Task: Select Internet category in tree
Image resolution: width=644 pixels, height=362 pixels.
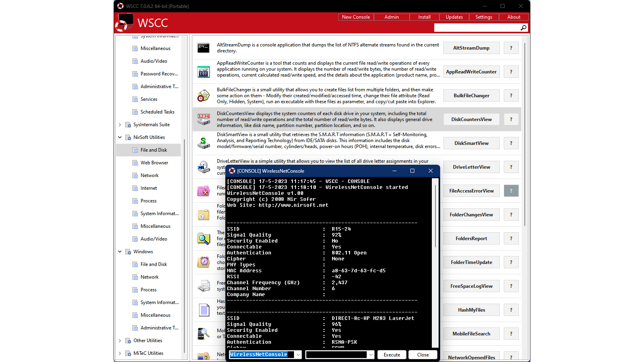Action: [x=149, y=188]
